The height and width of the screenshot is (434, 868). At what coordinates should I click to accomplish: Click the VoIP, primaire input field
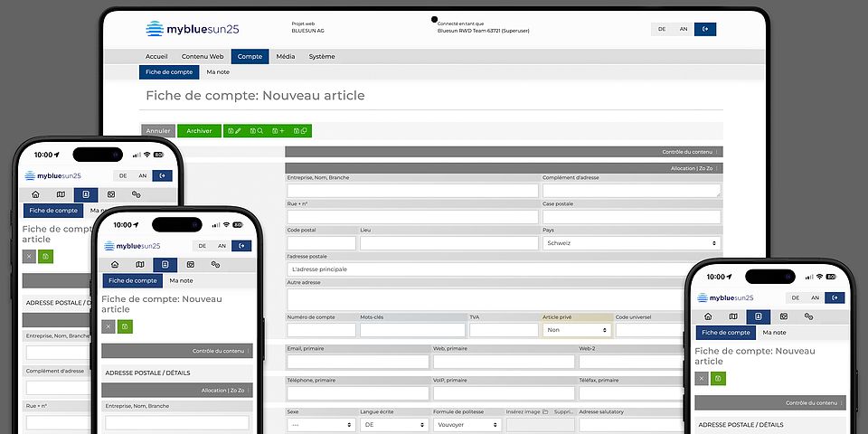pyautogui.click(x=504, y=393)
